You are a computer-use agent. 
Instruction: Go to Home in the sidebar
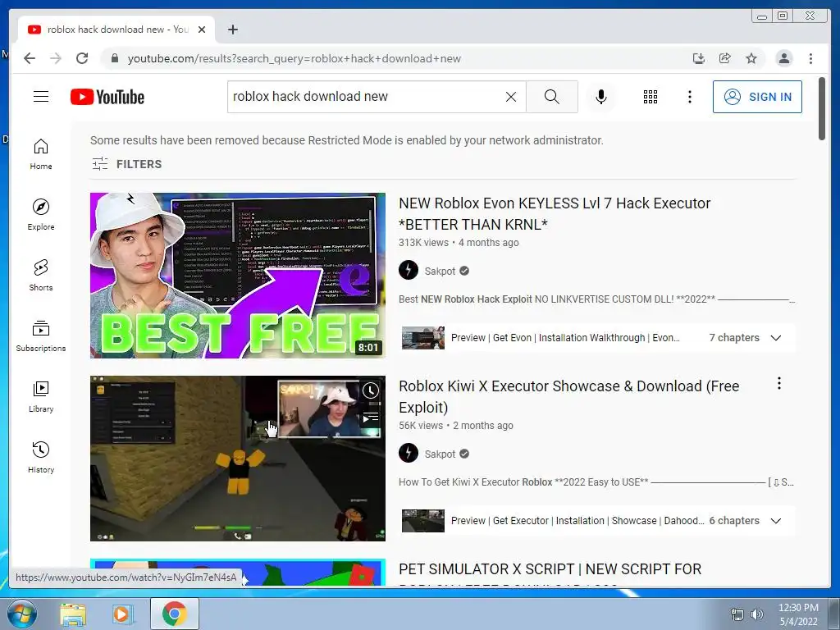tap(41, 154)
